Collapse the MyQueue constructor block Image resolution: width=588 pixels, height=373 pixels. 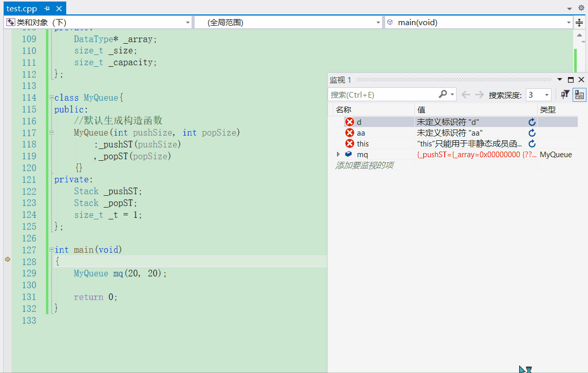click(51, 133)
